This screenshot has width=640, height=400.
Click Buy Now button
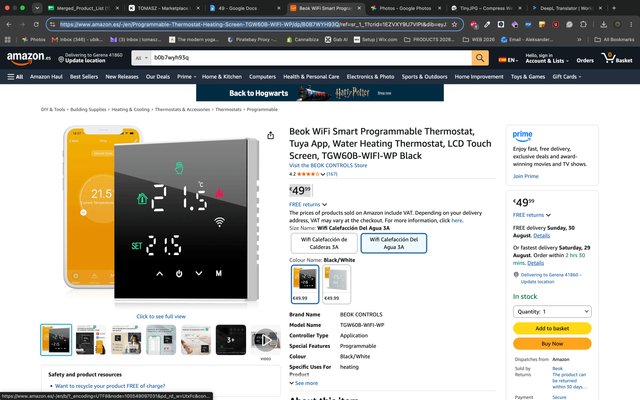552,344
